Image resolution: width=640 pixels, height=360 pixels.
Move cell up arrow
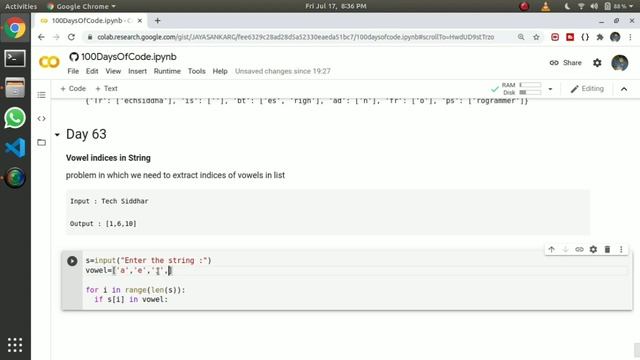pos(551,249)
